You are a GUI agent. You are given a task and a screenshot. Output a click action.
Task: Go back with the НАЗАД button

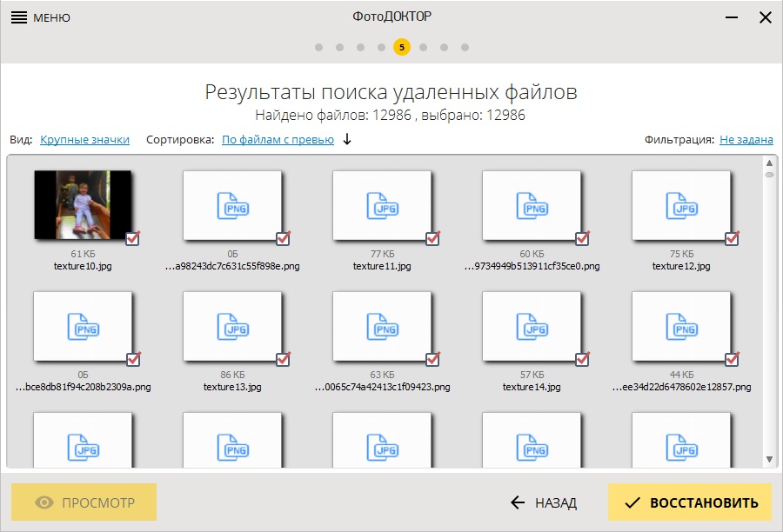[x=543, y=502]
